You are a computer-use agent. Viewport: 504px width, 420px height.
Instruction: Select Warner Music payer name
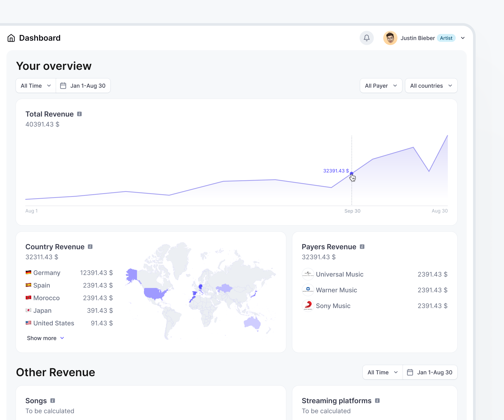tap(337, 290)
